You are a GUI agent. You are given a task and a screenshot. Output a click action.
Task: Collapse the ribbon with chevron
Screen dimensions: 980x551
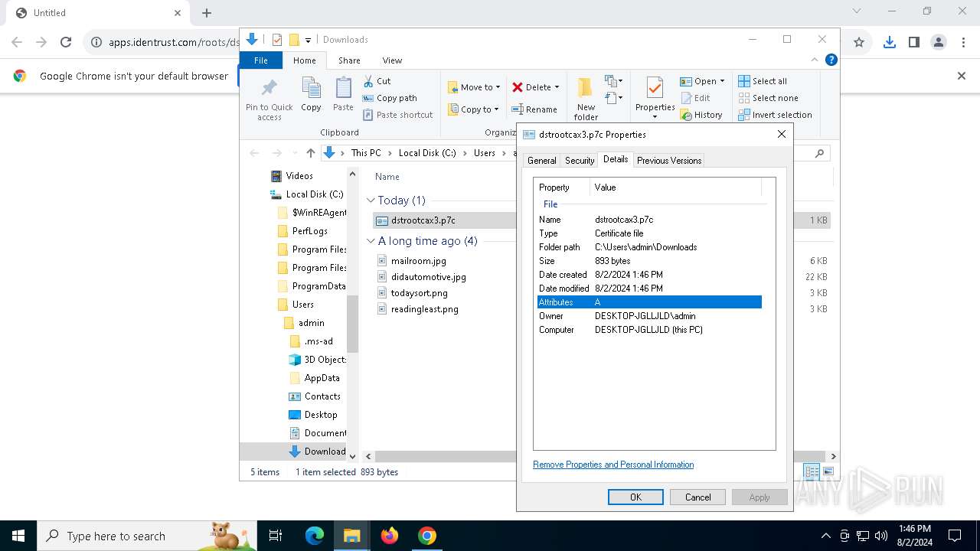click(x=815, y=60)
